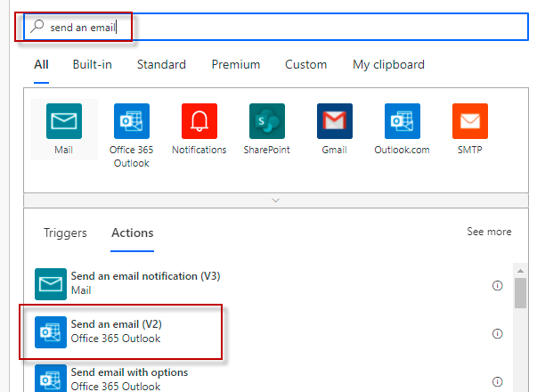Click inside the search connectors field

[x=276, y=27]
